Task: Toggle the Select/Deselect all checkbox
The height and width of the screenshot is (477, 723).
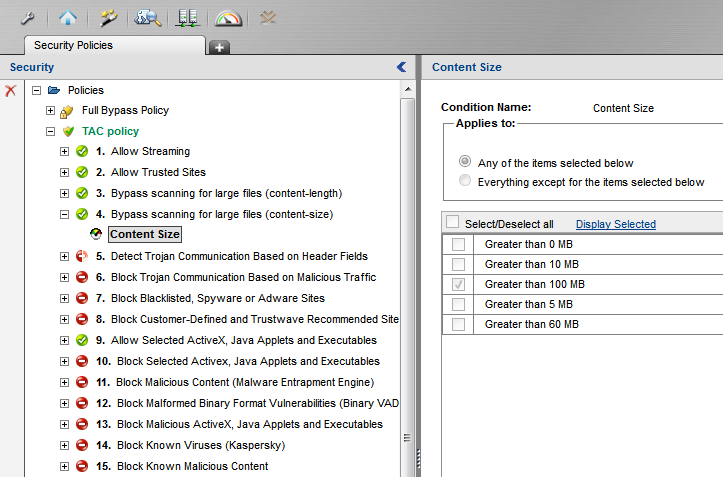Action: coord(453,223)
